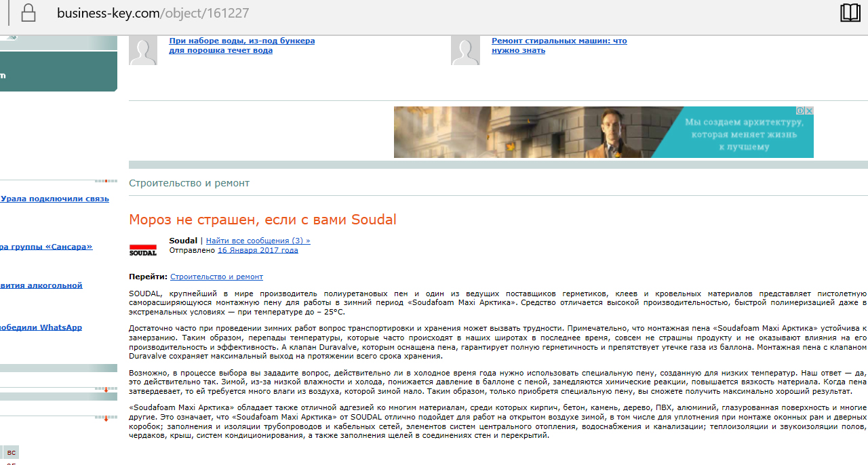
Task: Click the paragraph beginning "SOUDAL, крупнейший в мире"
Action: 498,302
